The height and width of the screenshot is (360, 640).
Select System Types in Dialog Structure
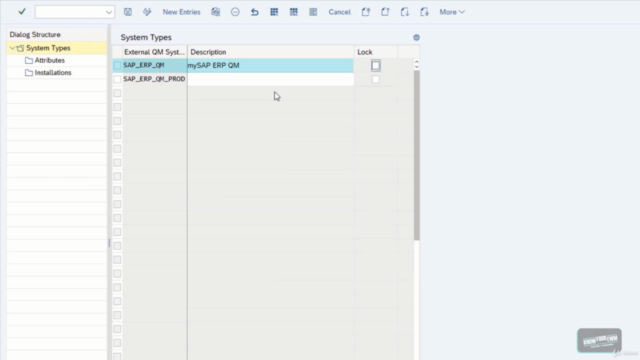click(x=48, y=48)
